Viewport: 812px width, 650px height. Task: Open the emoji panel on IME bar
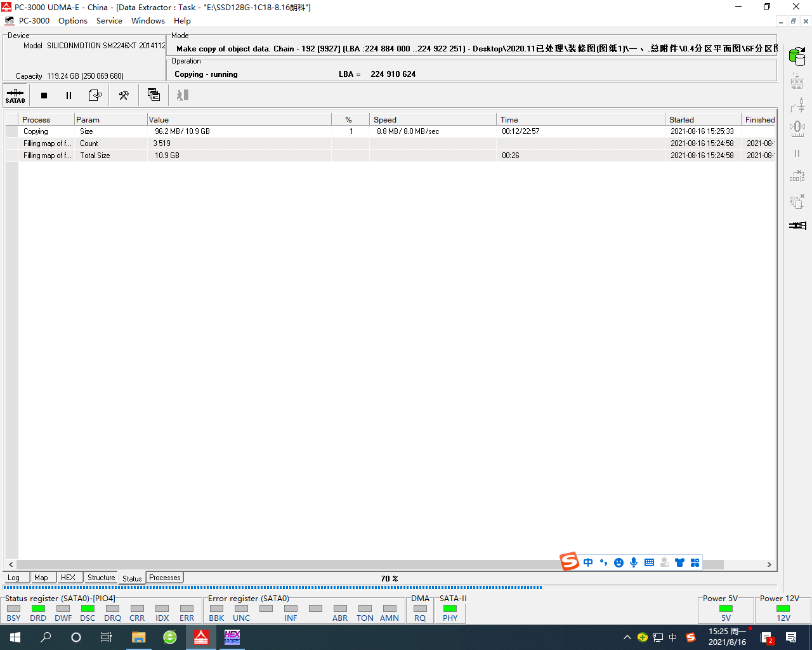coord(619,562)
